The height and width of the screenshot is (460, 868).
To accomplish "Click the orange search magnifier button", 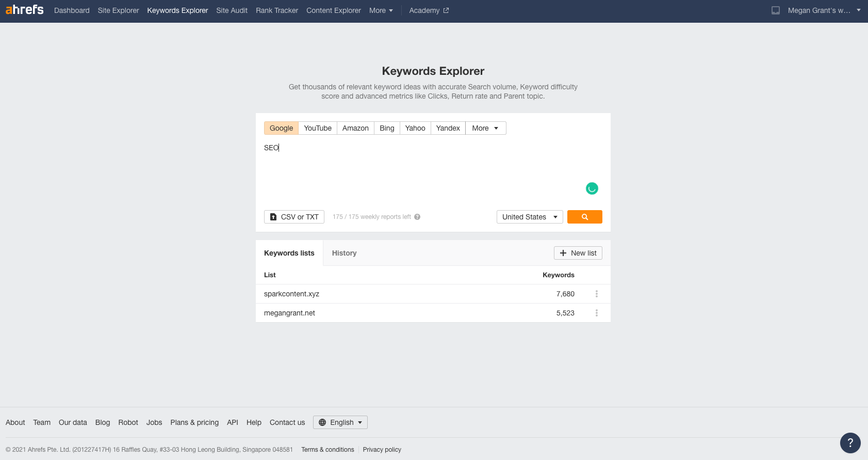I will tap(585, 217).
